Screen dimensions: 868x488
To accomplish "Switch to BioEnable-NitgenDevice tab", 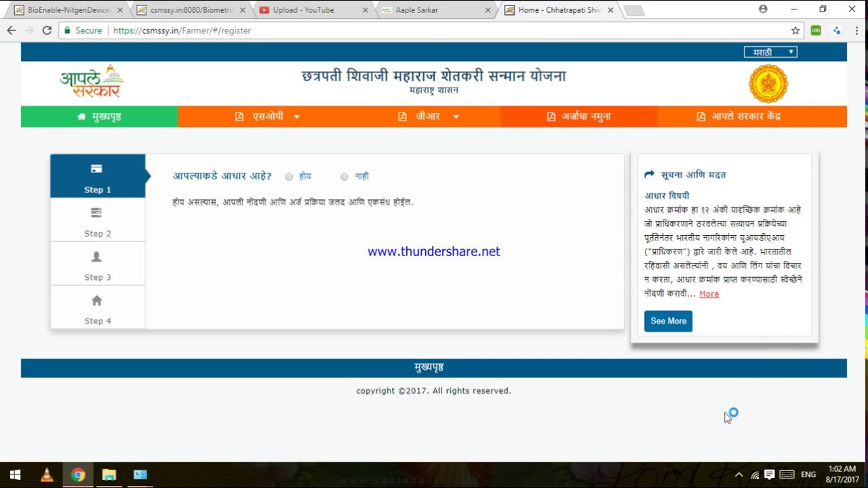I will 68,10.
